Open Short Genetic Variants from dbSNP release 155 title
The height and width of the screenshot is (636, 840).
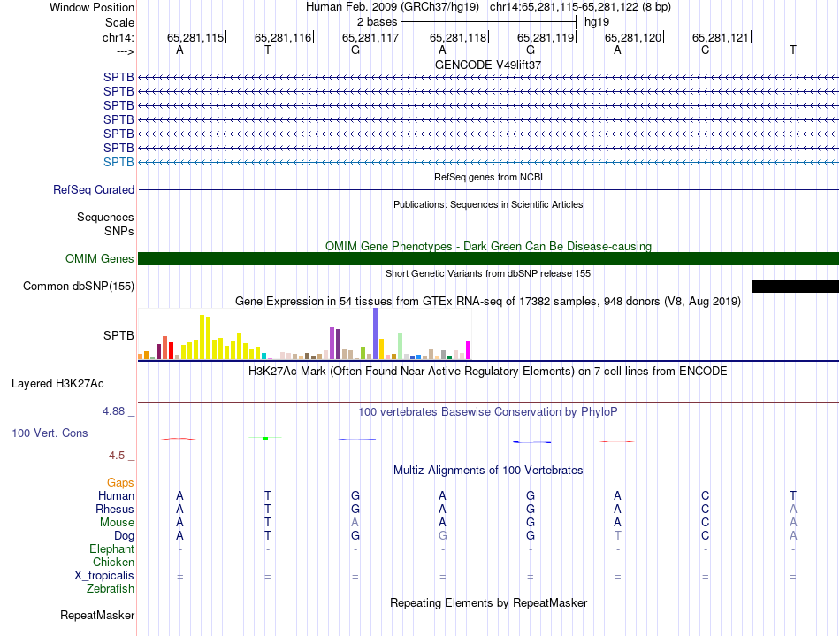(488, 273)
